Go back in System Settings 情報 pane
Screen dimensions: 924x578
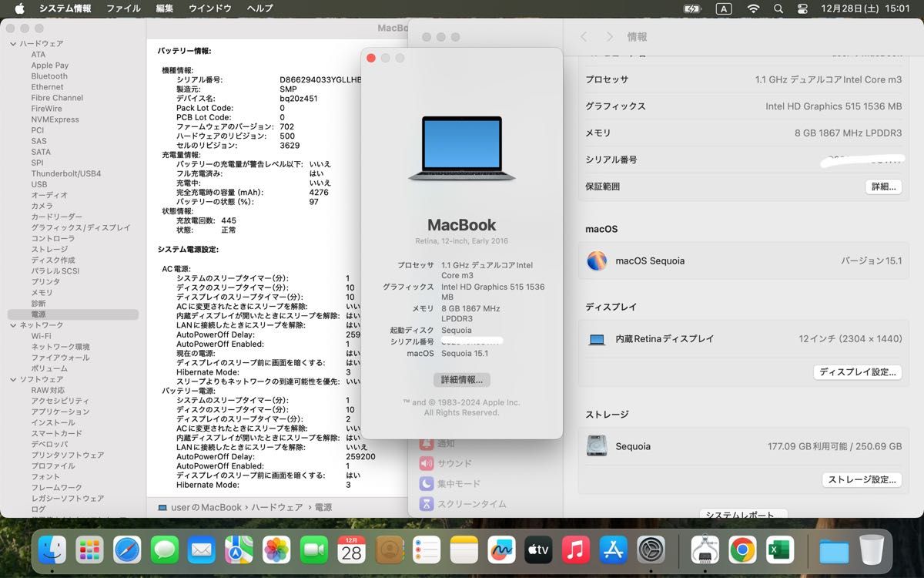coord(584,37)
